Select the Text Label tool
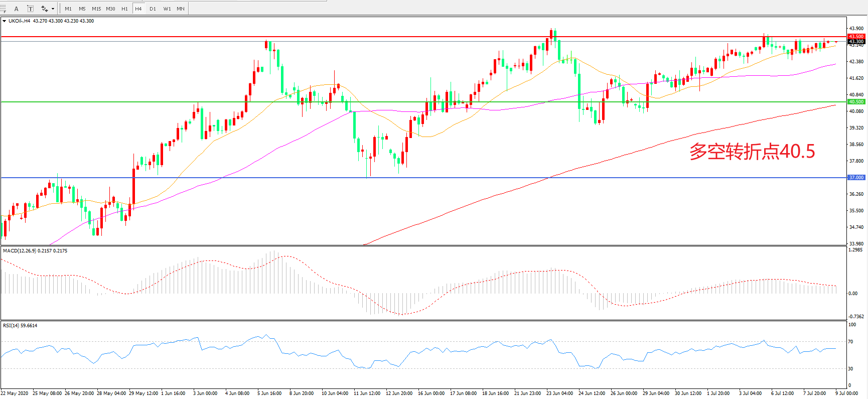 [30, 9]
